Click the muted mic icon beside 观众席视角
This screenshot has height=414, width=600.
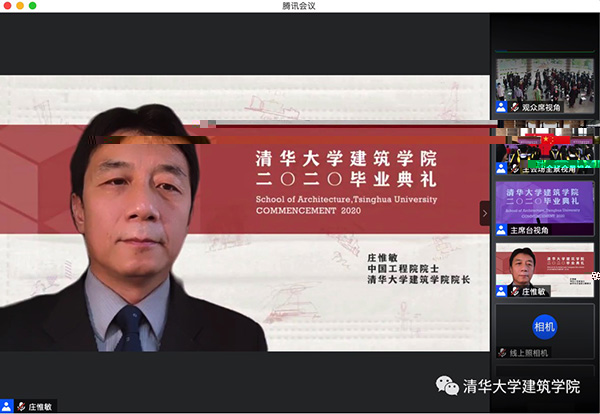tap(515, 108)
